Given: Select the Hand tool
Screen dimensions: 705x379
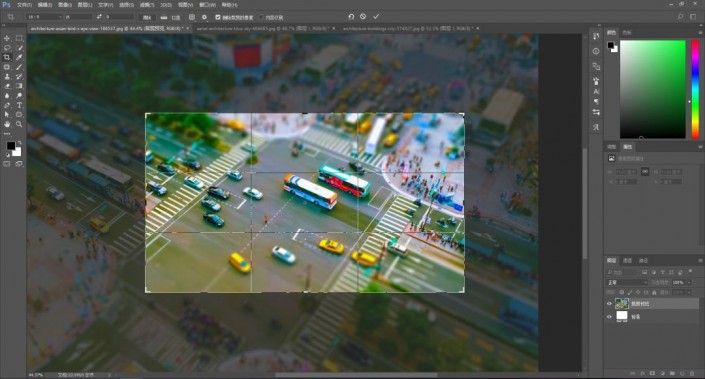Looking at the screenshot, I should pyautogui.click(x=7, y=124).
